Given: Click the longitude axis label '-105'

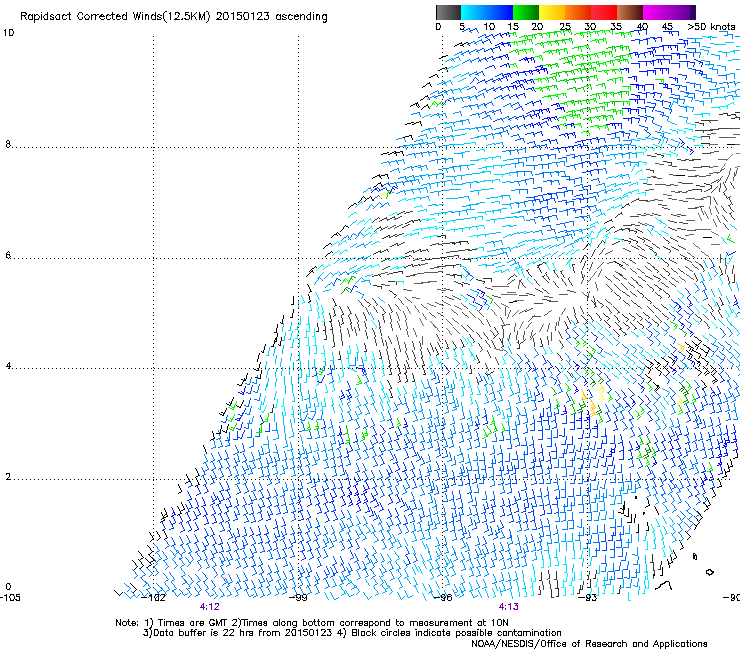Looking at the screenshot, I should click(x=10, y=598).
